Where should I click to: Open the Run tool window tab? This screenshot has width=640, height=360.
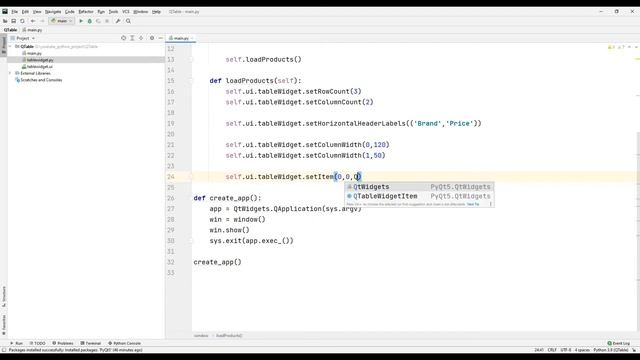[16, 343]
